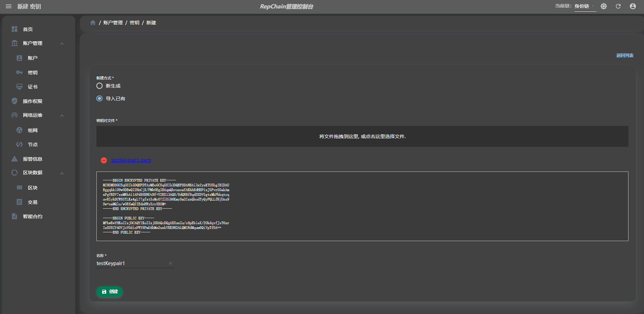644x314 pixels.
Task: Collapse the 网络运维 section chevron
Action: click(62, 115)
